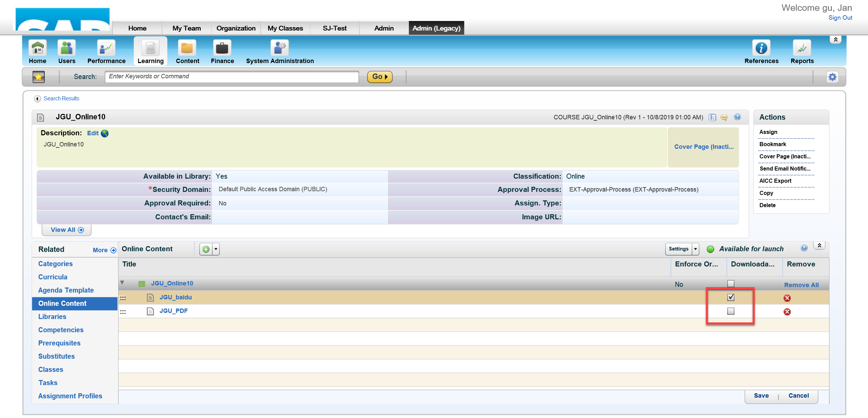Viewport: 868px width, 418px height.
Task: Click the Remove All link
Action: click(x=801, y=285)
